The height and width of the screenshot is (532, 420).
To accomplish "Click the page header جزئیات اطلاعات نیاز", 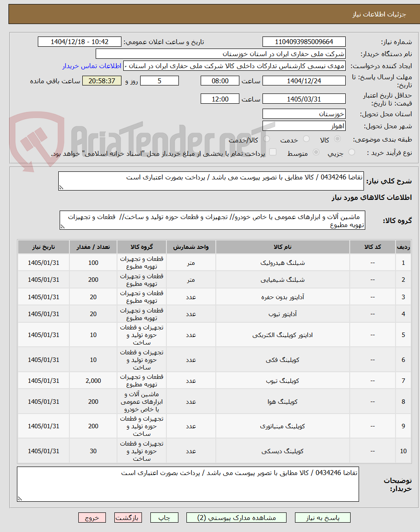I will [x=379, y=14].
